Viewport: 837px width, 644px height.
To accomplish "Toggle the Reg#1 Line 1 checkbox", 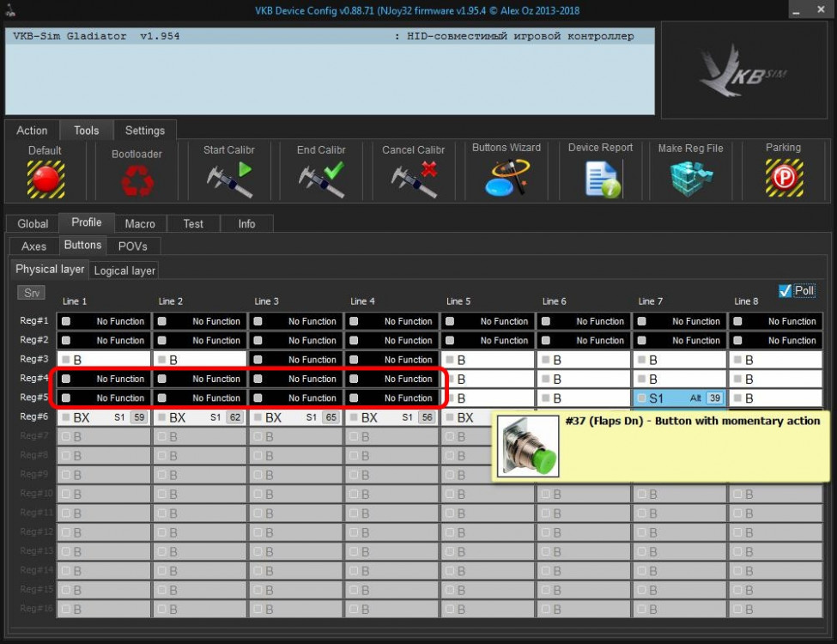I will 66,321.
